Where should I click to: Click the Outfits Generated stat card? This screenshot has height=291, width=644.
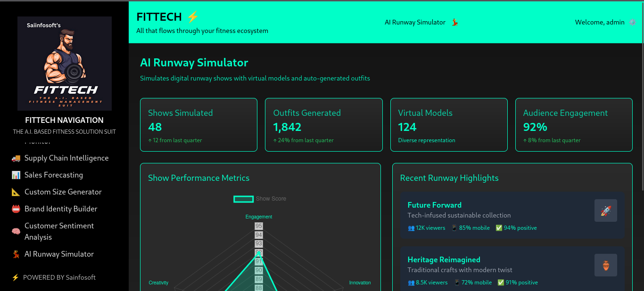pos(323,125)
